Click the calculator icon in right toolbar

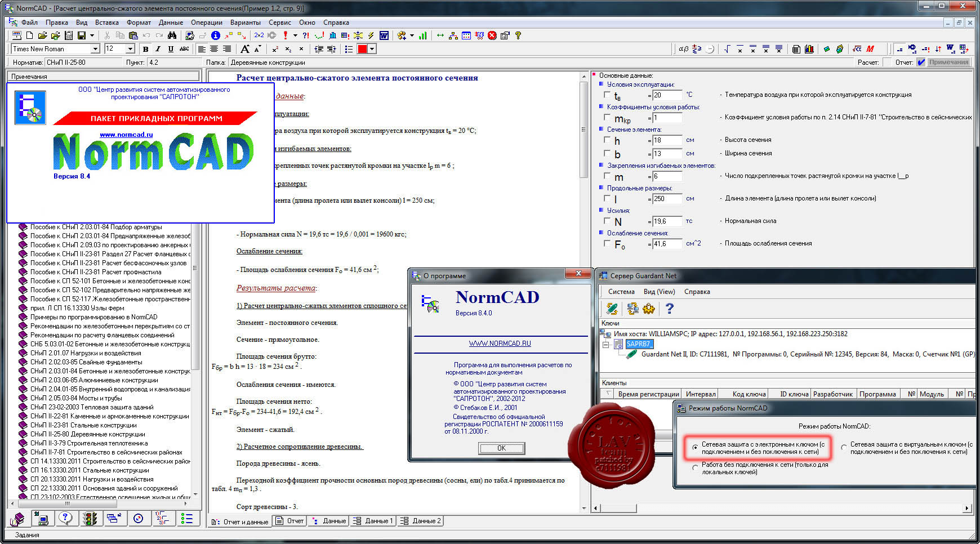(796, 49)
